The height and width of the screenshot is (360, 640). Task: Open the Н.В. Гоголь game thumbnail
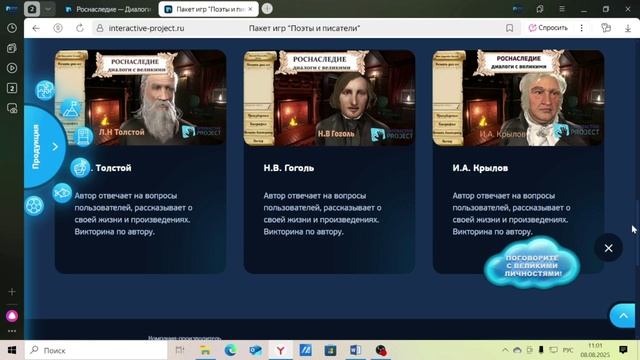[x=329, y=98]
